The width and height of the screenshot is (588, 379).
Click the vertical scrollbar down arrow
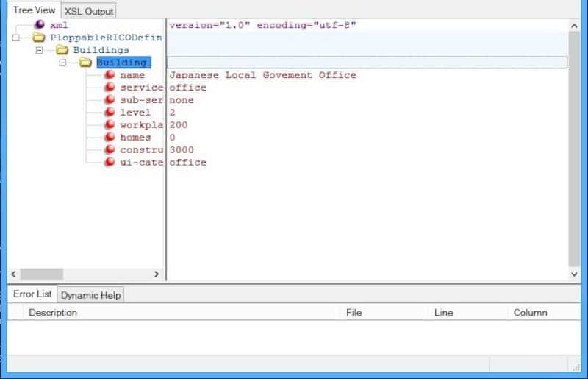click(574, 274)
